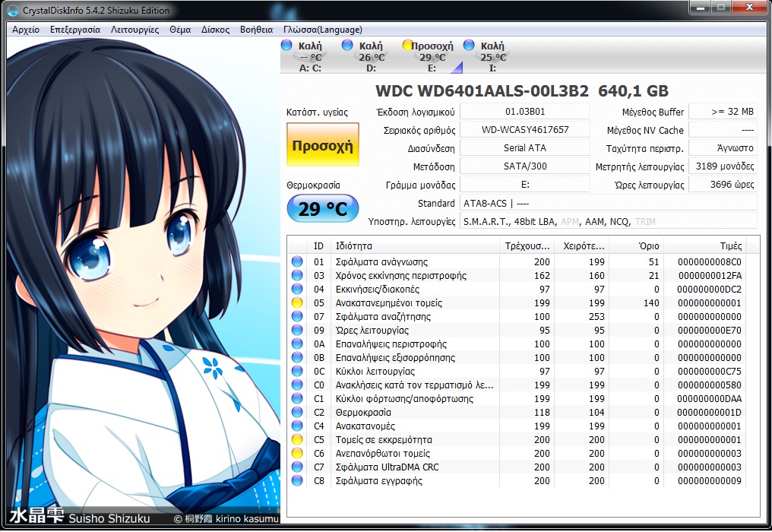Click status icon for 03 Χρόνος εκκίνησης περιστροφής
Viewport: 772px width, 532px height.
(x=297, y=275)
